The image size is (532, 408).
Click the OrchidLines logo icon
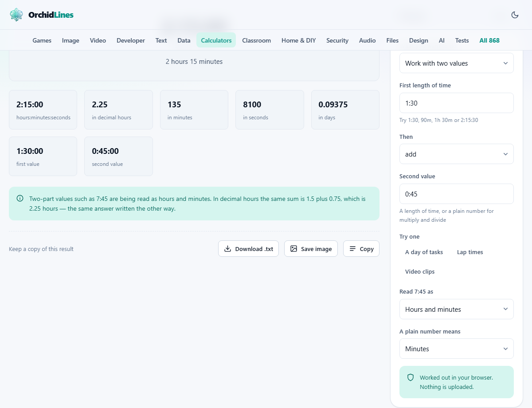[16, 15]
